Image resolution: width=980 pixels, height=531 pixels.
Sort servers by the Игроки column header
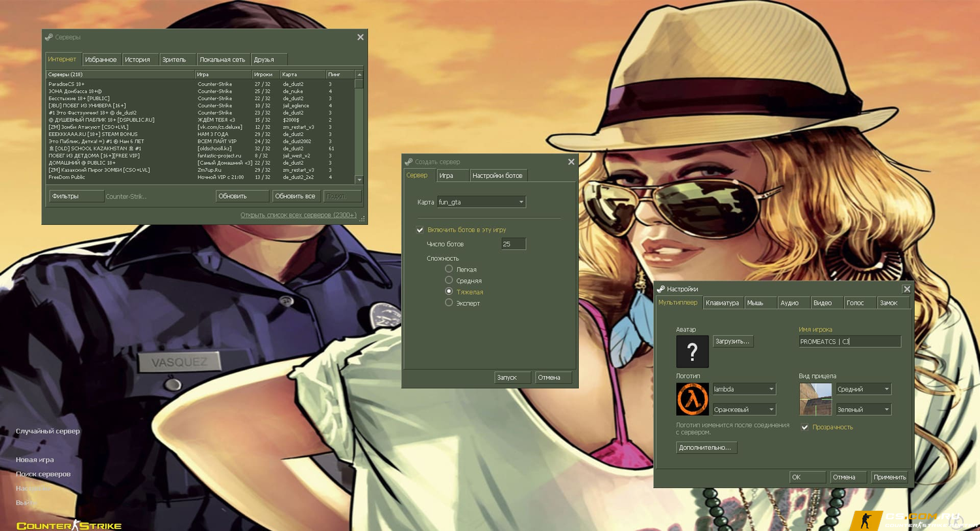(266, 75)
